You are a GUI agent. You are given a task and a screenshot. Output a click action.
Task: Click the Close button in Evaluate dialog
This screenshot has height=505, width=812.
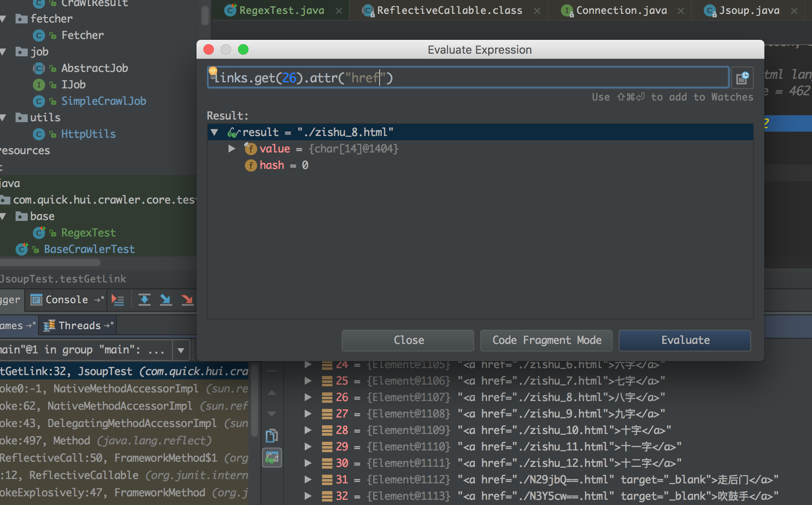(408, 340)
